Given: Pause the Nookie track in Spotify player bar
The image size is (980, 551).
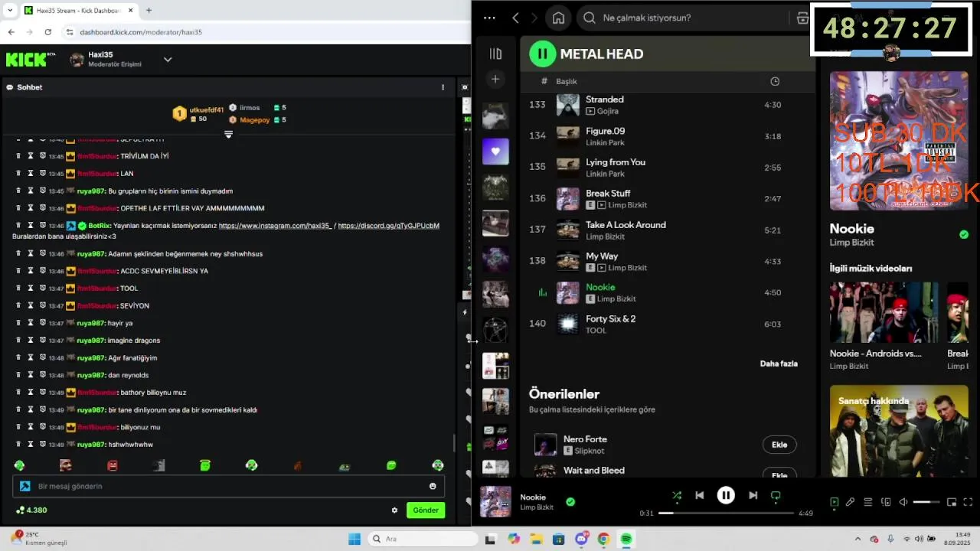Looking at the screenshot, I should pos(726,495).
